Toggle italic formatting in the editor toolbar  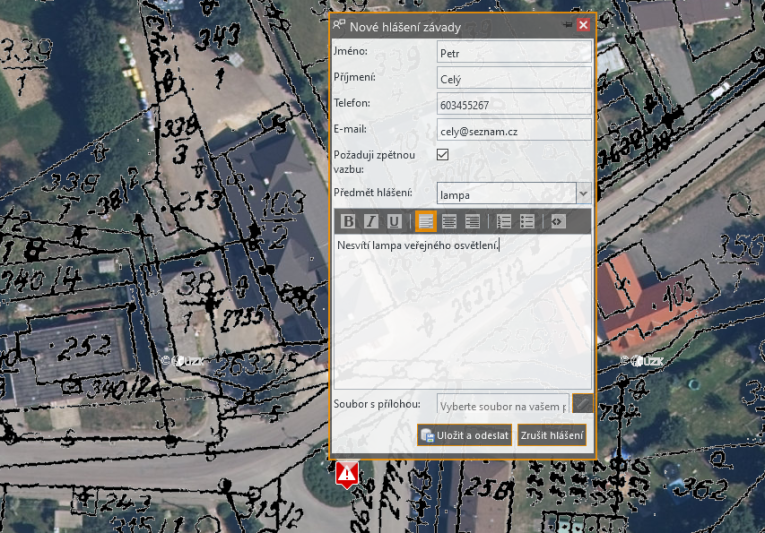click(371, 222)
